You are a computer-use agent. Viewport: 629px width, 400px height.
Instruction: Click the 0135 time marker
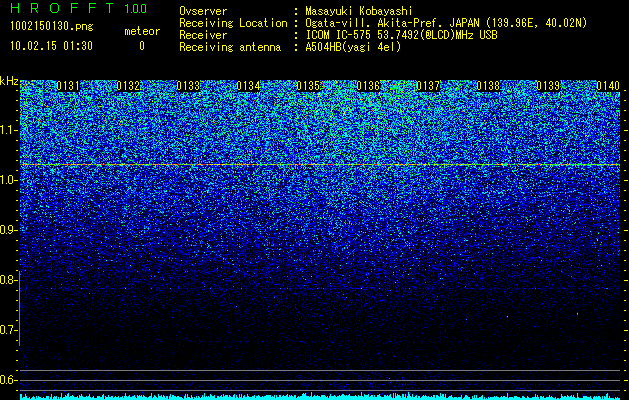(x=308, y=86)
